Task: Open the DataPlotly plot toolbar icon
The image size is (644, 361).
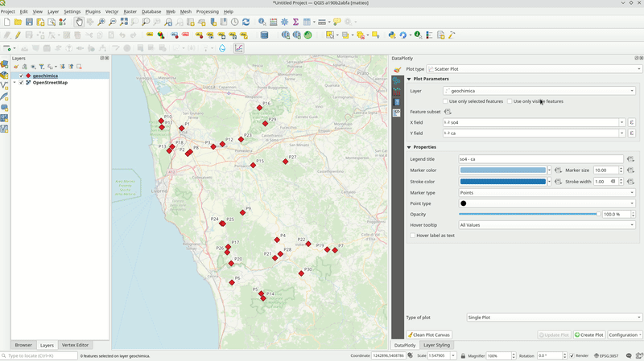Action: [238, 48]
